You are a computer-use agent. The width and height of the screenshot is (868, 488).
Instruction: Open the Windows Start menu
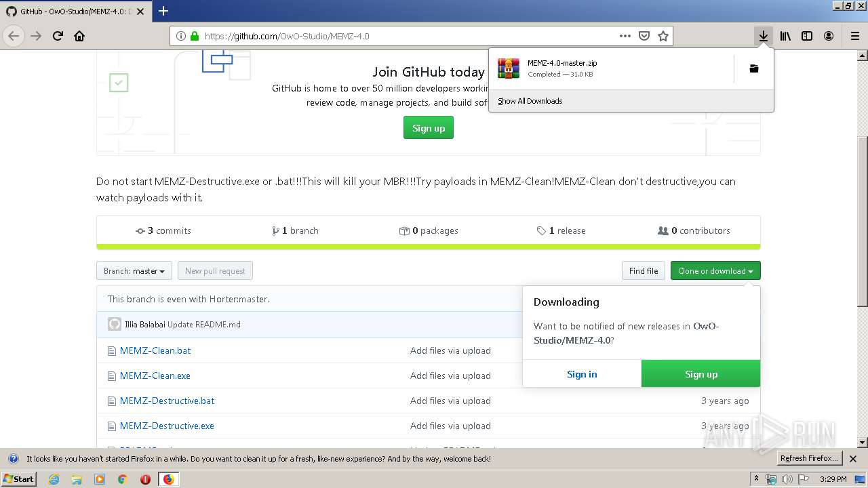coord(19,479)
